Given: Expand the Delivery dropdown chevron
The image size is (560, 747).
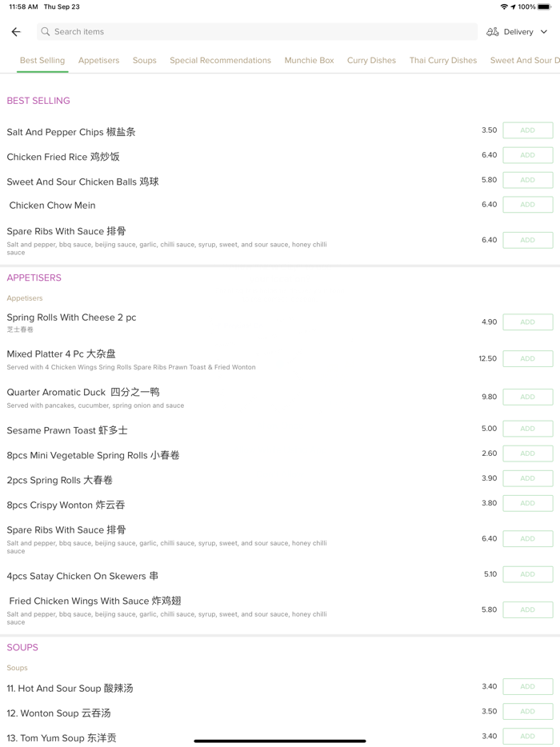Looking at the screenshot, I should 544,32.
